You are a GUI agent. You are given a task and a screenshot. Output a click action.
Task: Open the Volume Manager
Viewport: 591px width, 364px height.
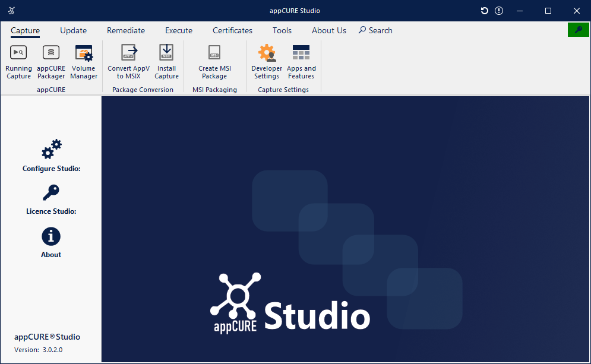click(84, 62)
